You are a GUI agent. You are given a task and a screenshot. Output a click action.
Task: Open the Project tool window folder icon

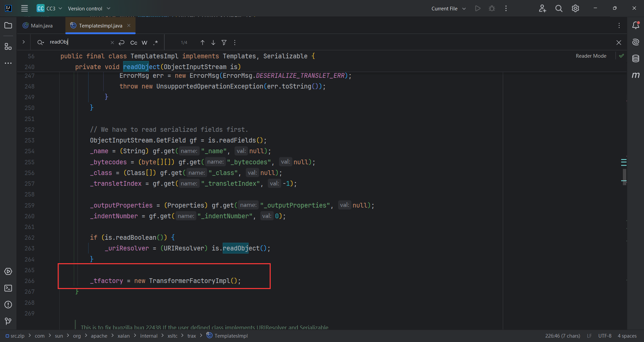pyautogui.click(x=8, y=25)
